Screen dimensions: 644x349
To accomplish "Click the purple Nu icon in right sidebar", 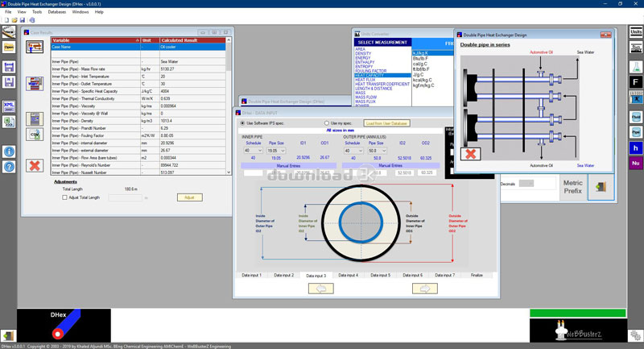I will (x=636, y=163).
